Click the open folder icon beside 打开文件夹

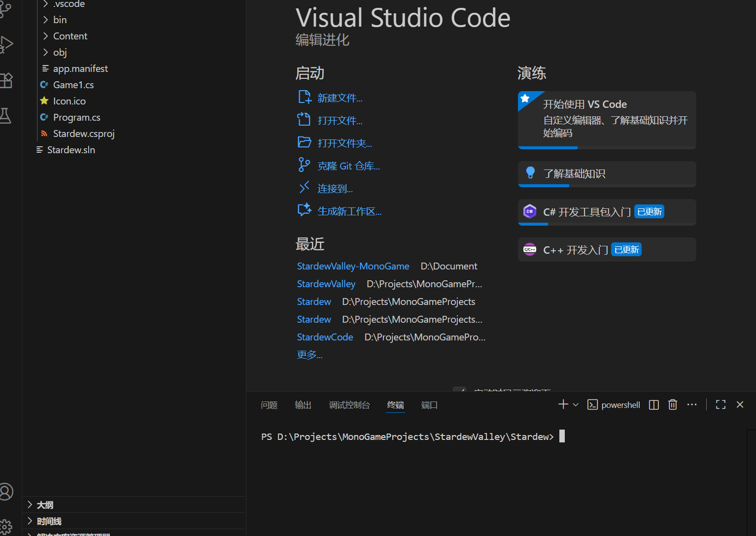coord(305,142)
